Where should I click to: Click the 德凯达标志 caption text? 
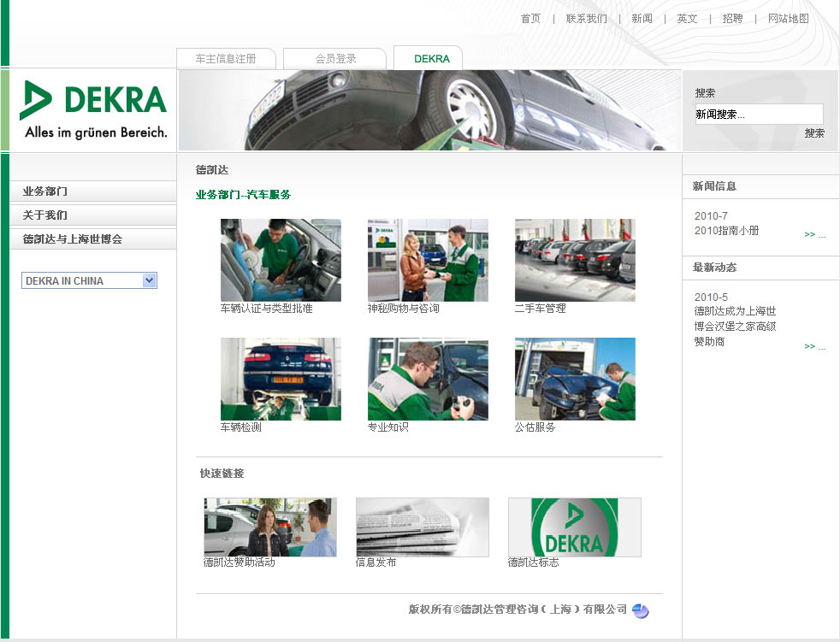click(533, 562)
